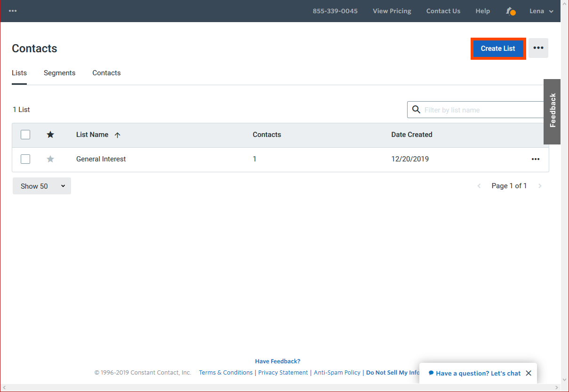The image size is (569, 392).
Task: Click the star column header icon
Action: point(50,135)
